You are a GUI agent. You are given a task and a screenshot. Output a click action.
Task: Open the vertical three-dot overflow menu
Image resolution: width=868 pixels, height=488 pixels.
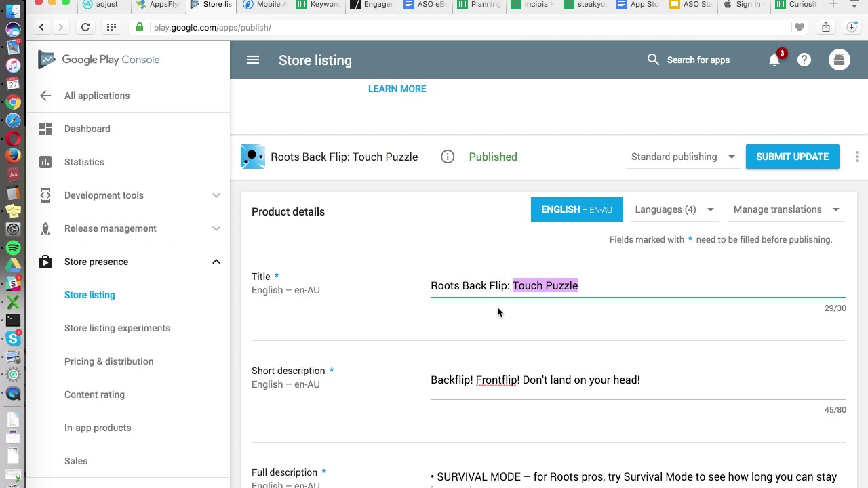click(x=857, y=157)
